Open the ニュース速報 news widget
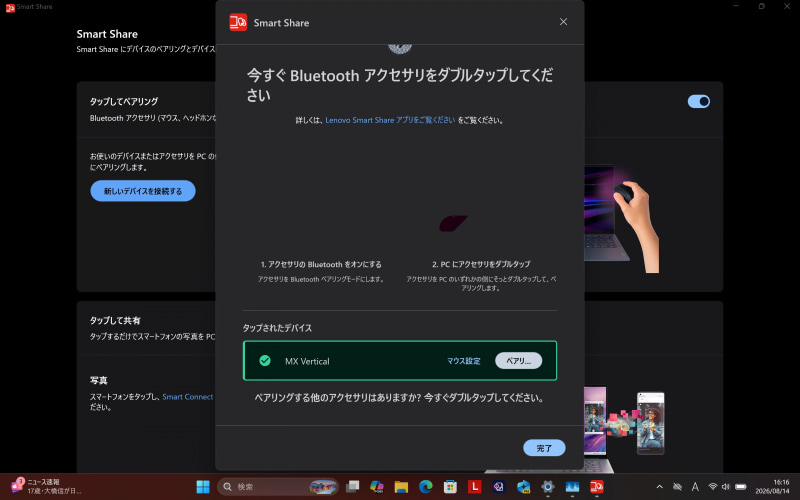Image resolution: width=800 pixels, height=500 pixels. [x=46, y=486]
